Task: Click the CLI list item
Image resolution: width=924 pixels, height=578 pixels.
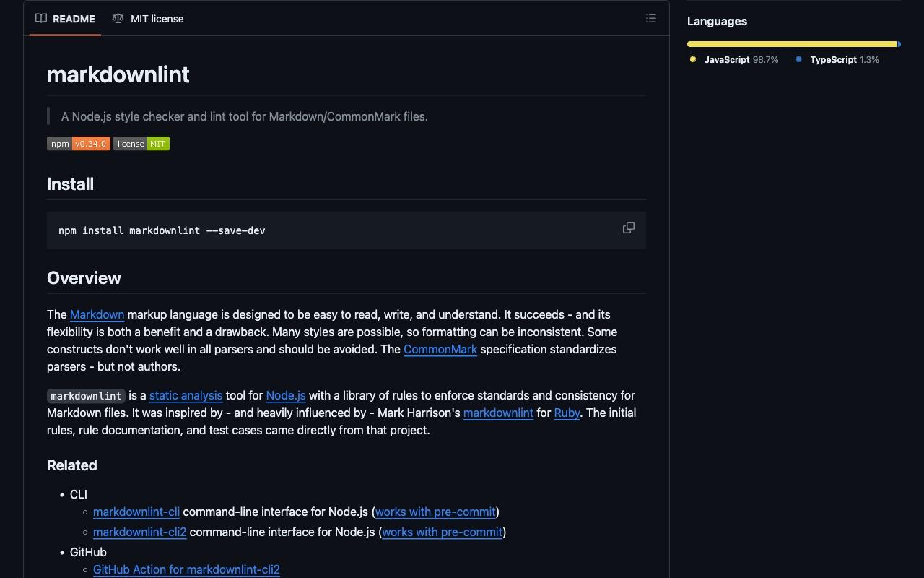Action: [x=79, y=495]
